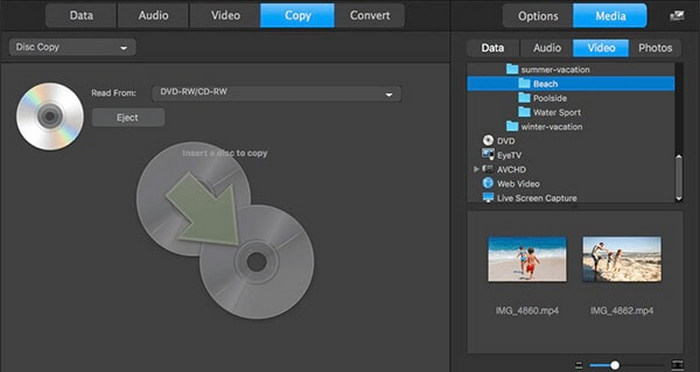Click the small thumbnail size icon
This screenshot has height=372, width=700.
point(579,365)
